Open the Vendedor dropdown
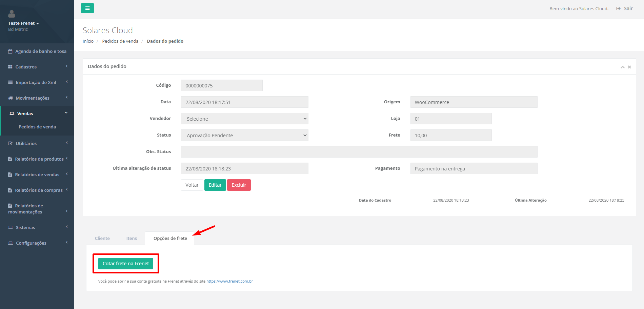The image size is (644, 309). point(244,119)
